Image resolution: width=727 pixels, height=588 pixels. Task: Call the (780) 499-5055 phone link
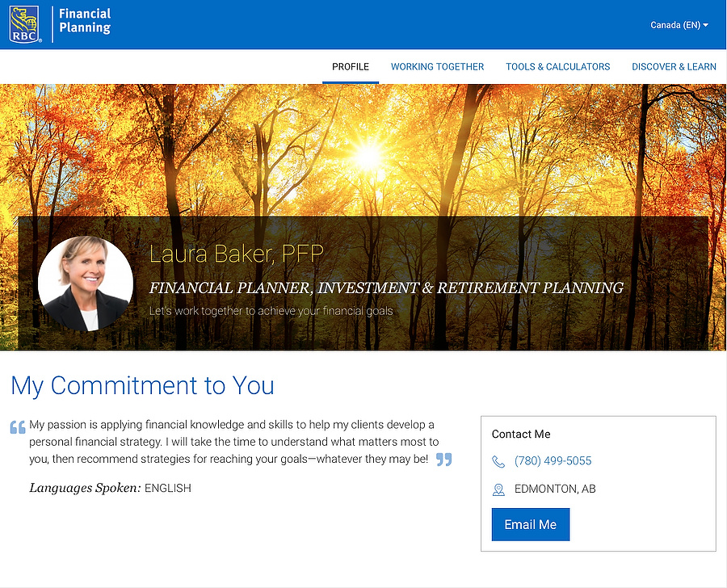pos(553,461)
